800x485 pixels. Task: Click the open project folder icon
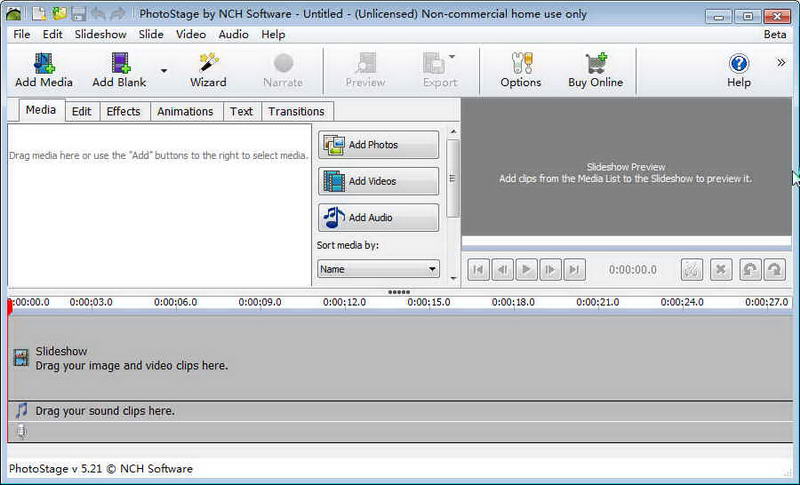point(59,14)
